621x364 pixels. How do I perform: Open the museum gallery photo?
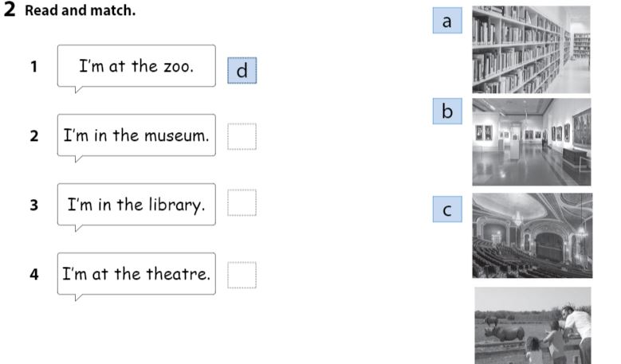(531, 142)
